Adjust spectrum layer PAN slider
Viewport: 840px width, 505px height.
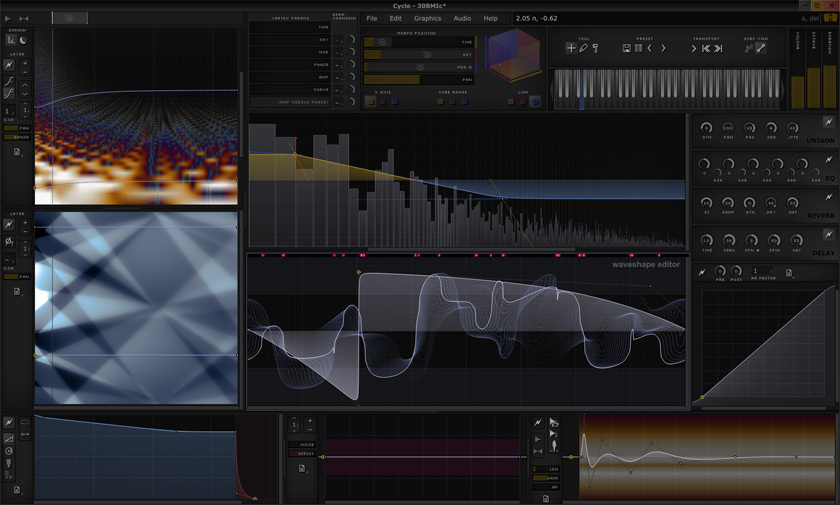(x=17, y=128)
